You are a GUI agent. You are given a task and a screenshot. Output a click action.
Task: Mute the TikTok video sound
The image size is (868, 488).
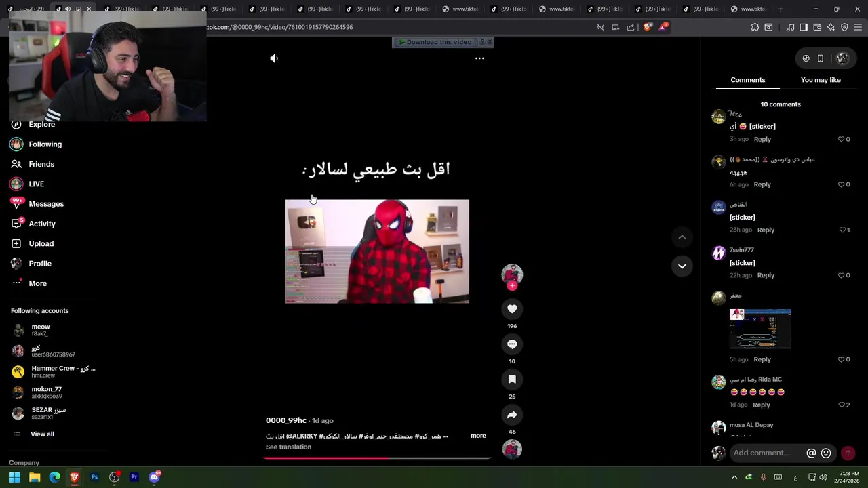coord(274,58)
